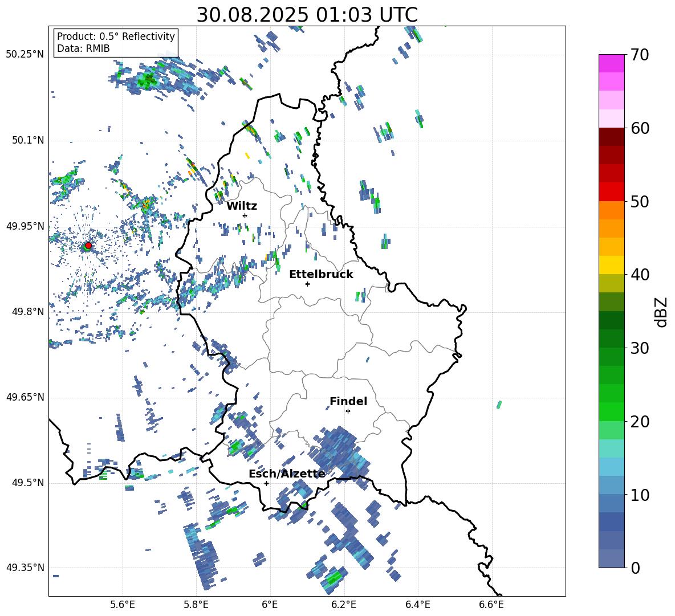Click the light cyan colorbar swatch near 15
Screen dimensions: 675x616
click(x=611, y=448)
